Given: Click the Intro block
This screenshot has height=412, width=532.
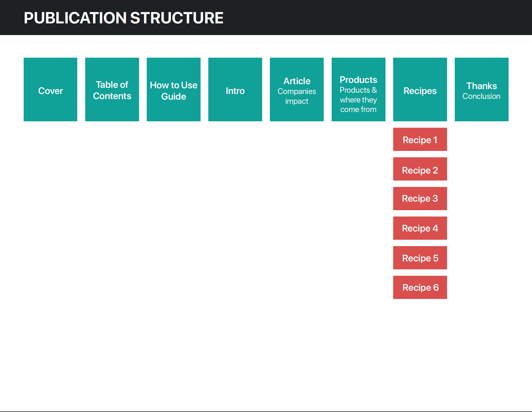Looking at the screenshot, I should pyautogui.click(x=235, y=89).
